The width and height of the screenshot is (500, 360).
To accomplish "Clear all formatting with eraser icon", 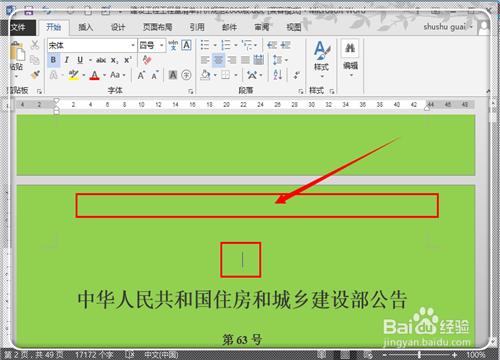I will click(147, 60).
